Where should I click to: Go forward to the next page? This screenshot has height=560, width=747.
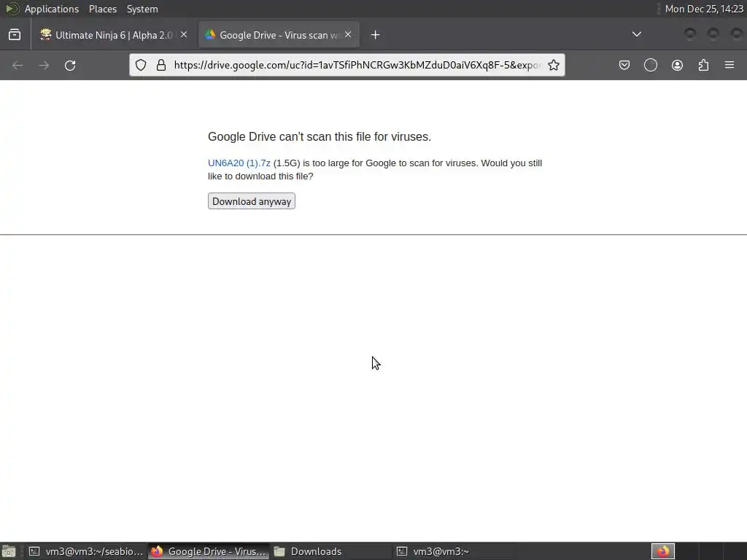pos(44,65)
